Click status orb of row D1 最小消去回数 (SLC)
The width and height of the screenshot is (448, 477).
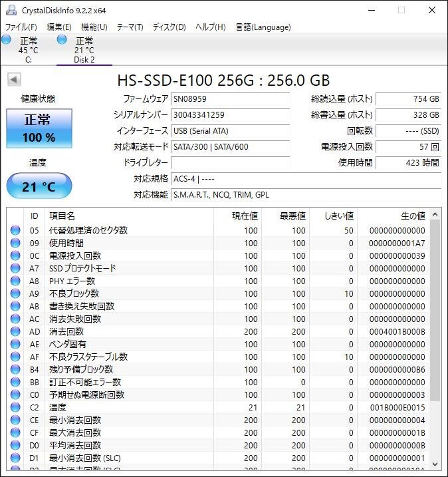point(15,458)
